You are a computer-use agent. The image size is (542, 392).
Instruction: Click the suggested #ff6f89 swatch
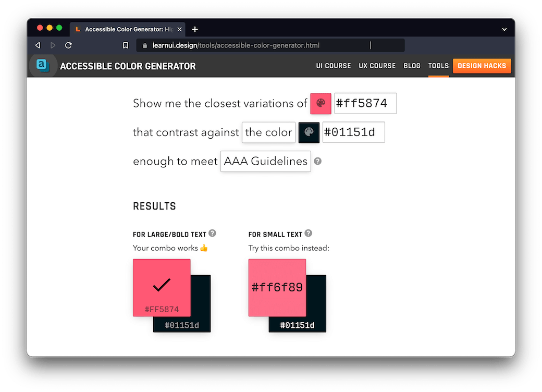click(x=277, y=288)
